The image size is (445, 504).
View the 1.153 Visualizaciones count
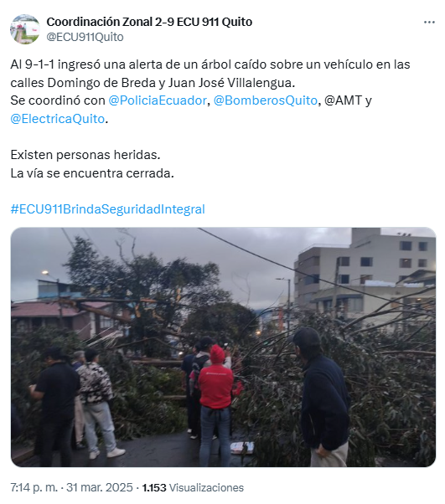193,487
